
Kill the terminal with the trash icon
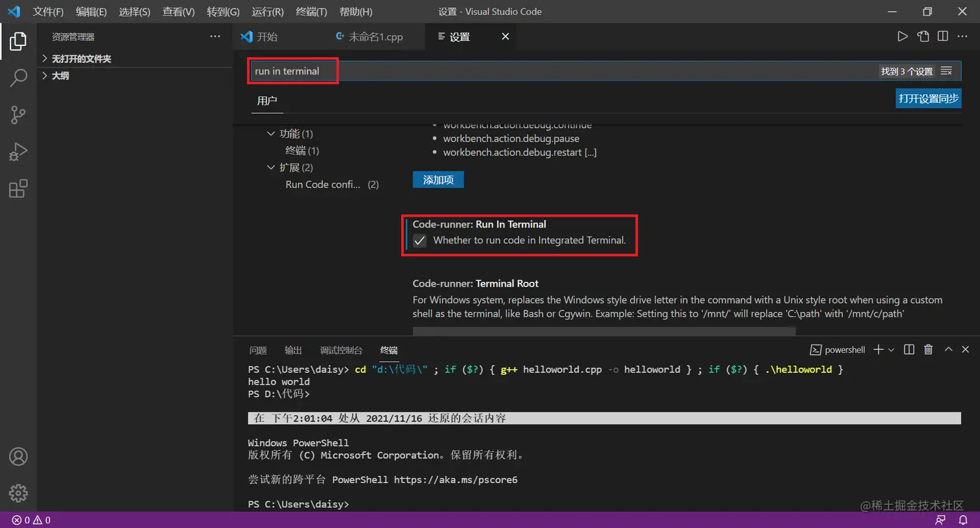pyautogui.click(x=927, y=350)
